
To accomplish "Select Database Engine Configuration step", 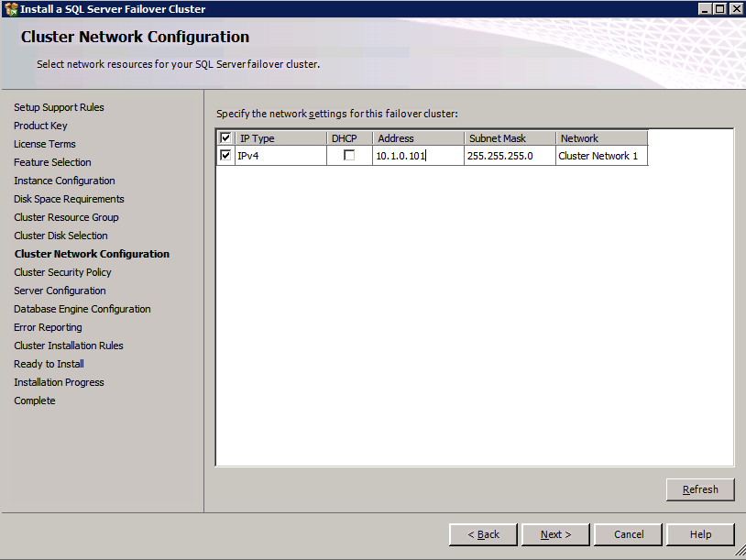I will tap(82, 309).
